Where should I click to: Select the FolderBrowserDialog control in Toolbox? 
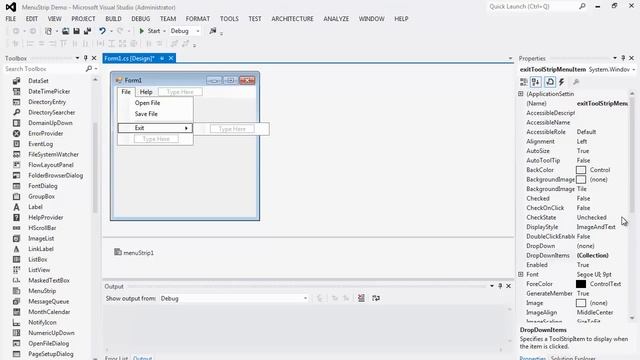56,176
